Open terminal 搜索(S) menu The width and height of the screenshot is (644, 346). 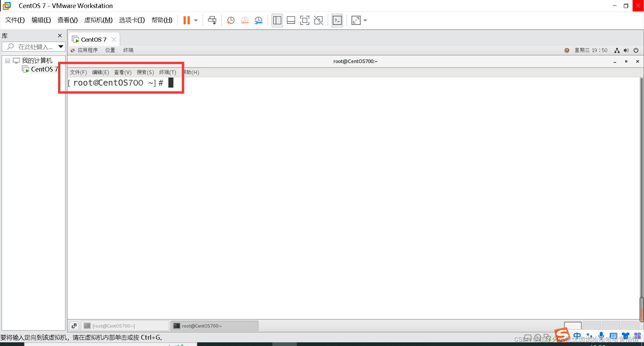[x=145, y=72]
